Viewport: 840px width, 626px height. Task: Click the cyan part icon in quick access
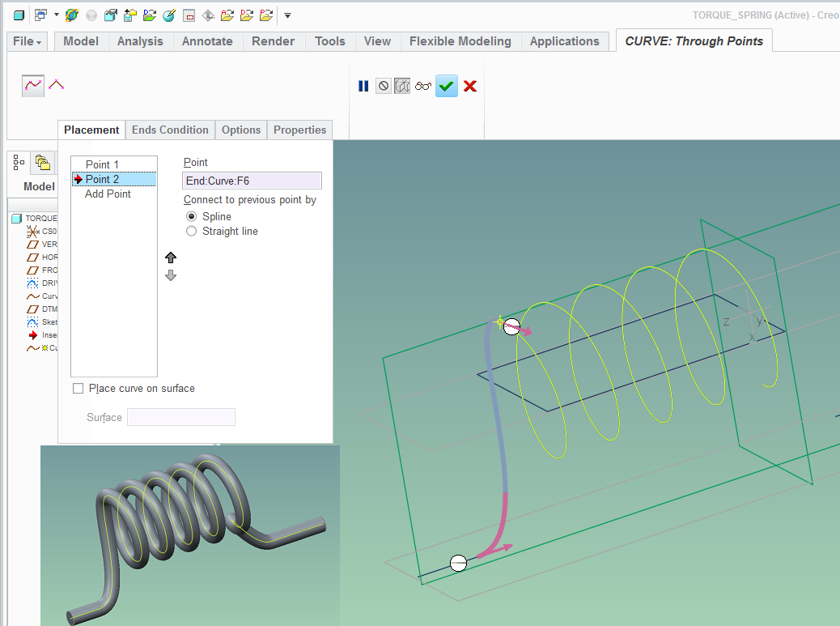(19, 15)
